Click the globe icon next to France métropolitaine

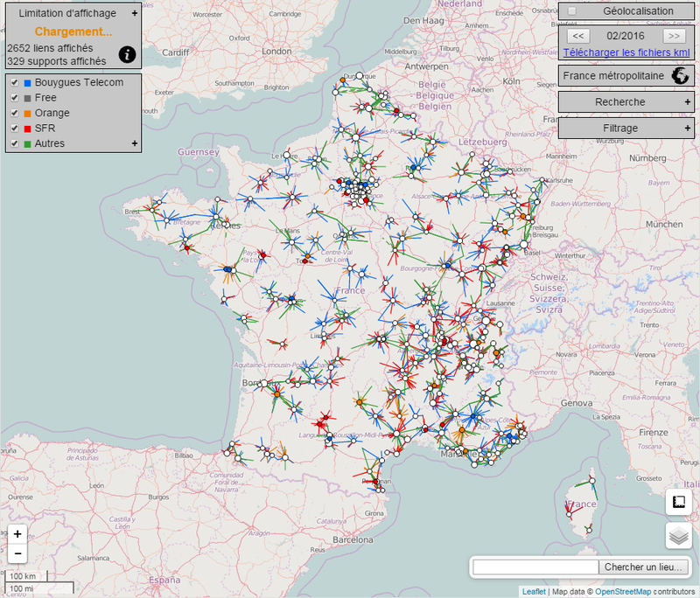(682, 76)
